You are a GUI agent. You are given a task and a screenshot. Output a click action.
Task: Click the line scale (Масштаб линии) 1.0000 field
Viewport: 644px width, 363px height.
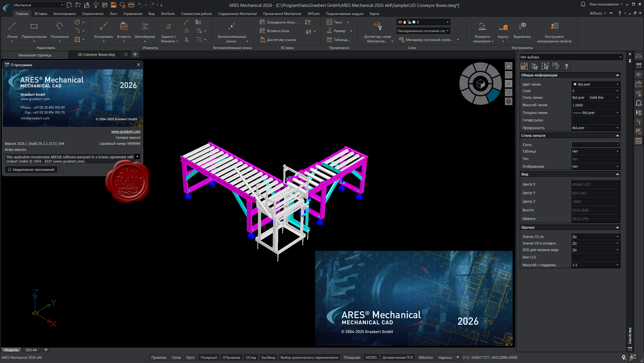coord(596,105)
